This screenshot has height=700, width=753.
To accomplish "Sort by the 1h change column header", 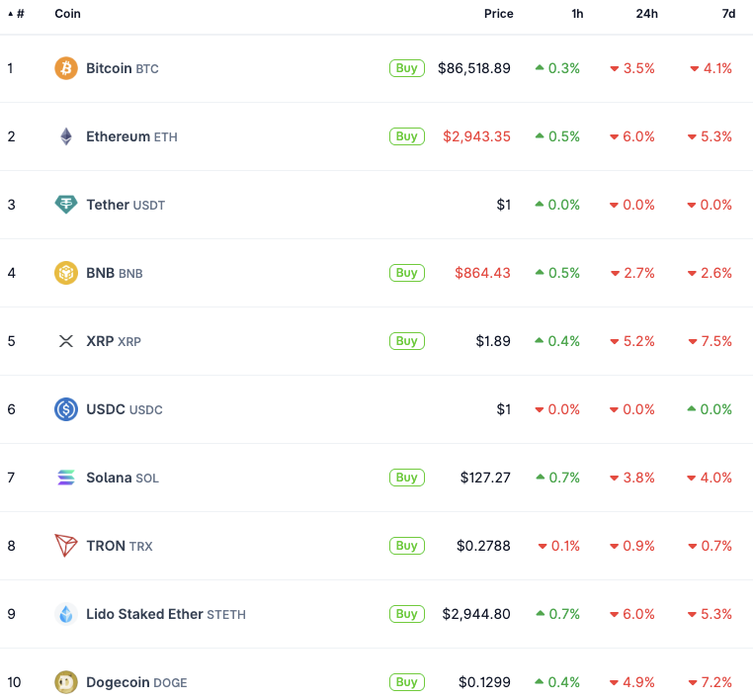I will click(x=576, y=14).
